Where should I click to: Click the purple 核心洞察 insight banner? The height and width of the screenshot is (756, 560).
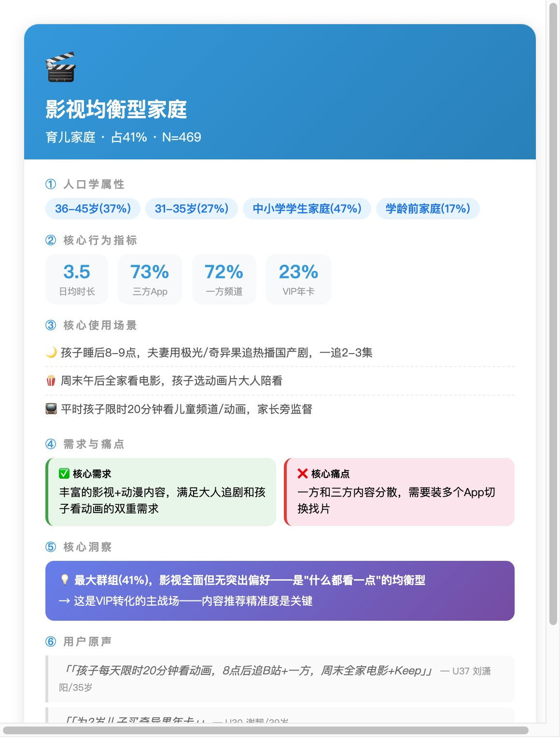[280, 591]
